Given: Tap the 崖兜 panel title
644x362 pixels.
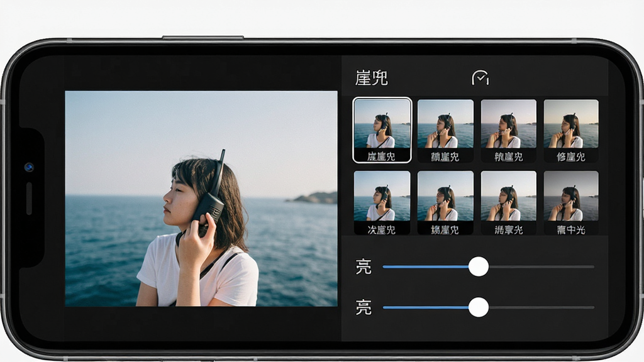Looking at the screenshot, I should (371, 78).
